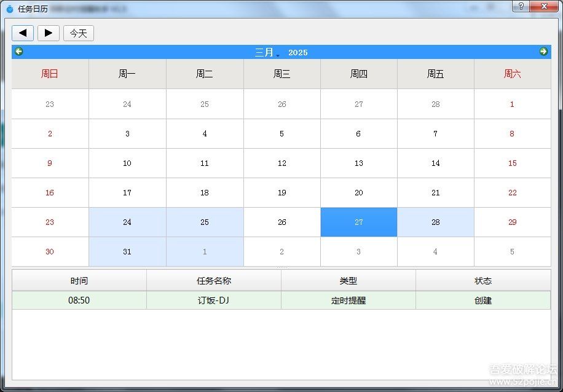Screen dimensions: 563x392
Task: Jump to today with the 今天 button
Action: (x=79, y=33)
